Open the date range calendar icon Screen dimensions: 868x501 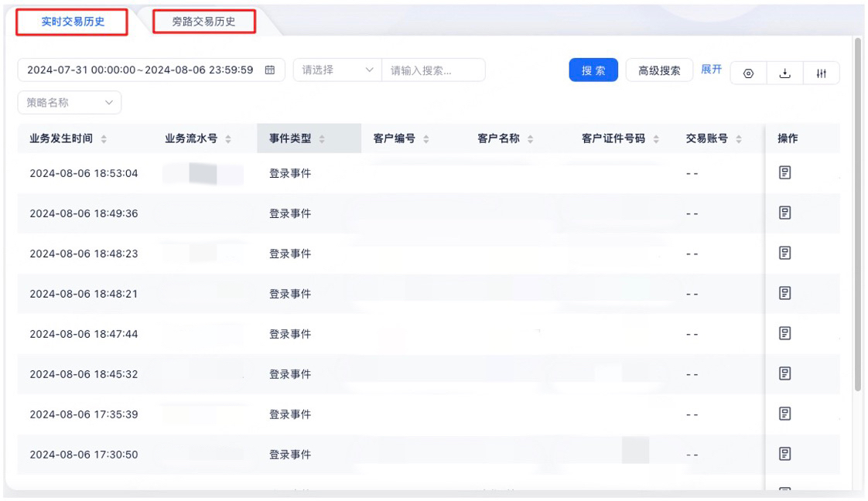coord(269,70)
